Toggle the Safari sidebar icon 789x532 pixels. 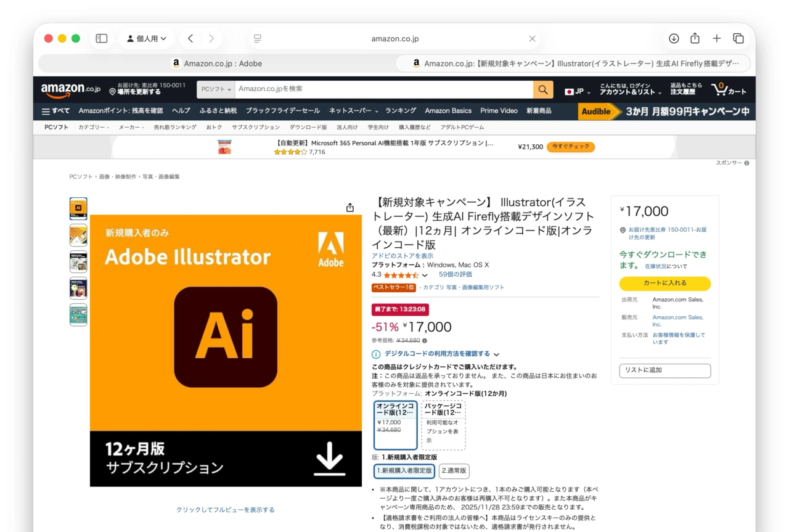point(100,38)
